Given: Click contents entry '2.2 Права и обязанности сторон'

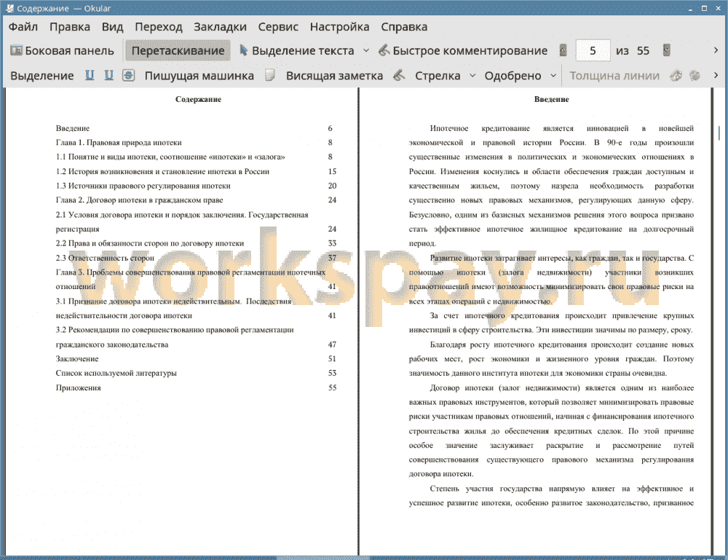Looking at the screenshot, I should pos(150,243).
